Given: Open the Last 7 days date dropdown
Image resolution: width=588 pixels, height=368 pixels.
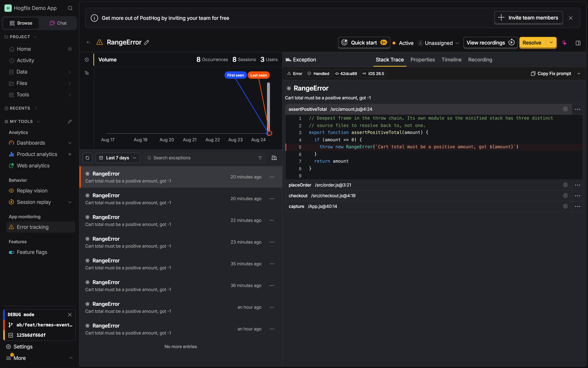Looking at the screenshot, I should coord(118,158).
